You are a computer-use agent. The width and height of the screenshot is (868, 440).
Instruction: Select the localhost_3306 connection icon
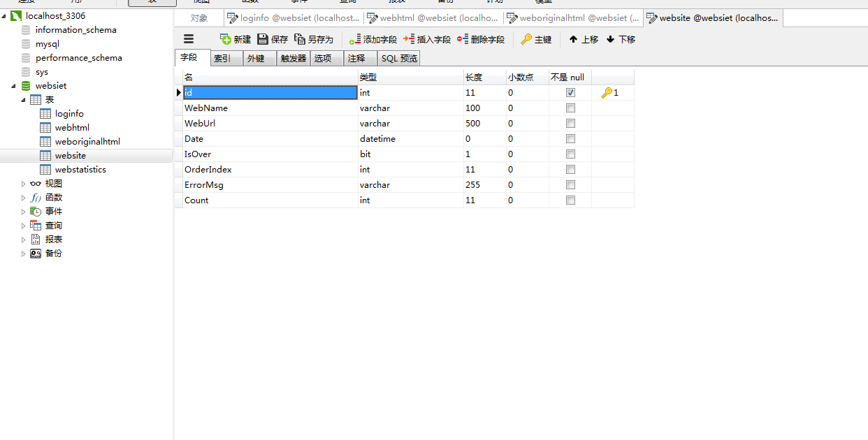(x=16, y=15)
